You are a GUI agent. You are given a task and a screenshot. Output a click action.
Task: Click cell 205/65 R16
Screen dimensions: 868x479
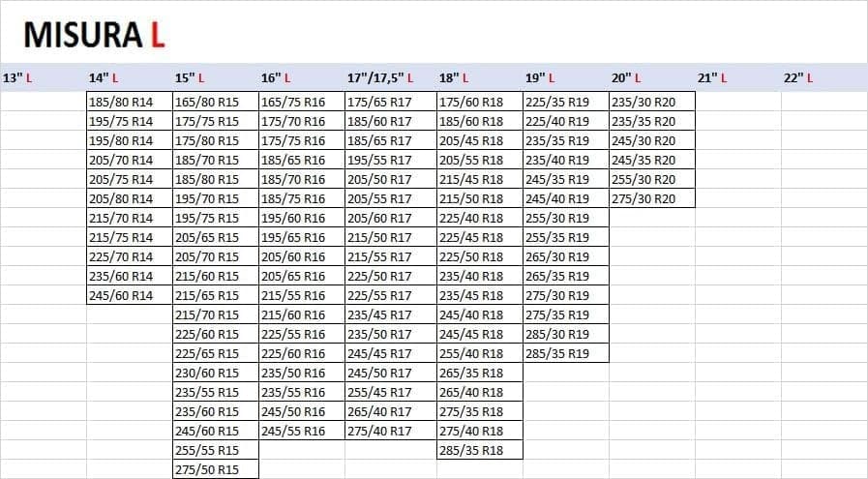pyautogui.click(x=302, y=276)
